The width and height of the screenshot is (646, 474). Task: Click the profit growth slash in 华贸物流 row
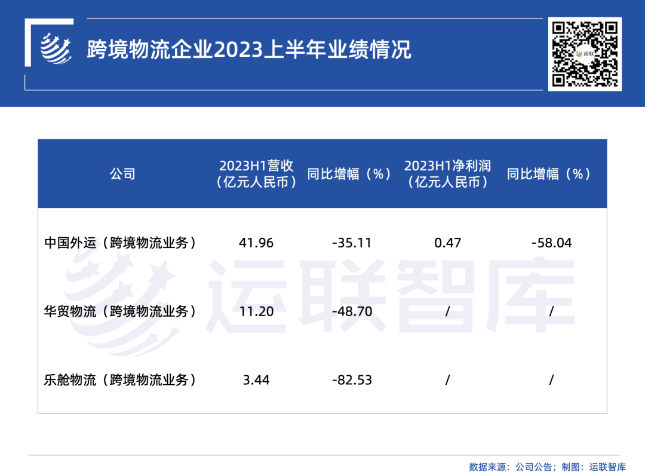[x=551, y=311]
